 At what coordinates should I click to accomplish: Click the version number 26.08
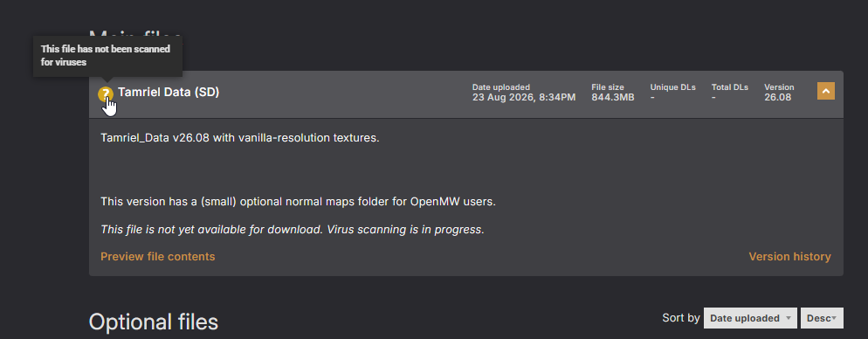[x=777, y=98]
